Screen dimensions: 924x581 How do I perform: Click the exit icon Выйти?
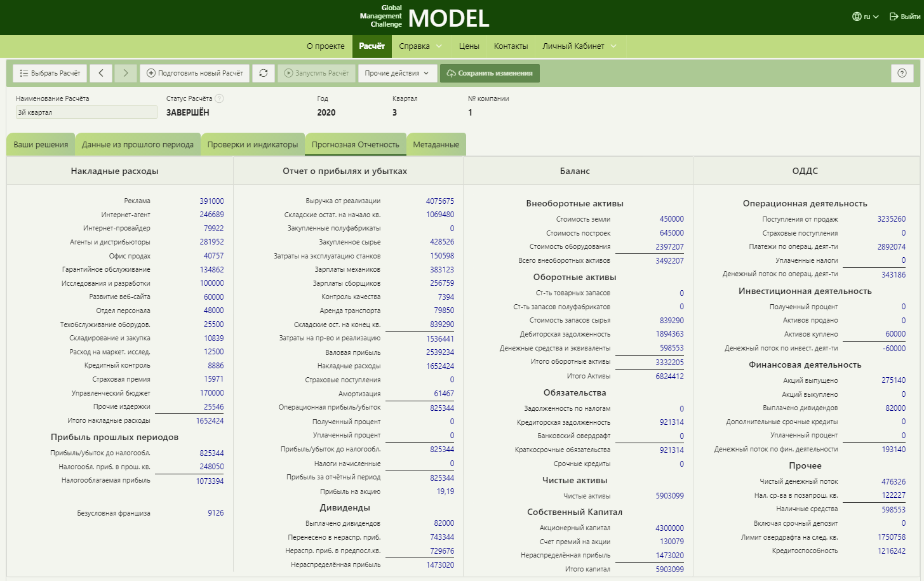tap(895, 17)
